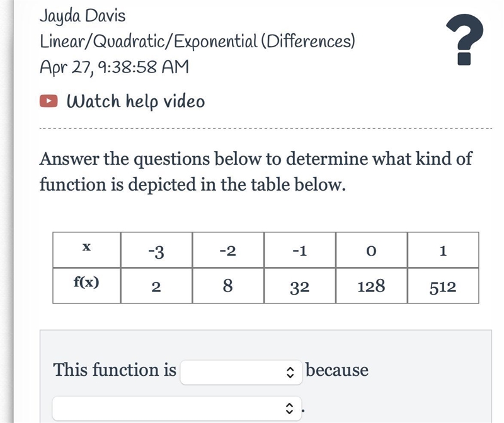Select the table cell containing 32

click(300, 286)
